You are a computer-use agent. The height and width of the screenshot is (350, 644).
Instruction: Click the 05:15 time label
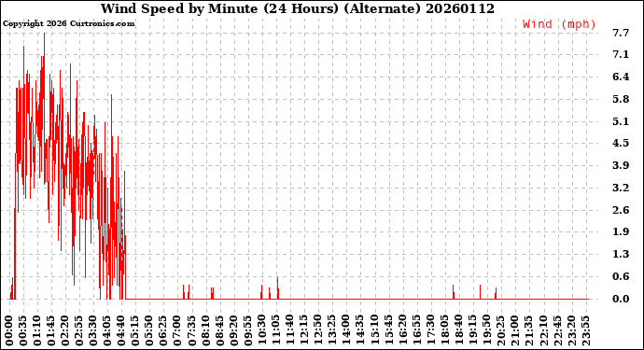tap(136, 330)
